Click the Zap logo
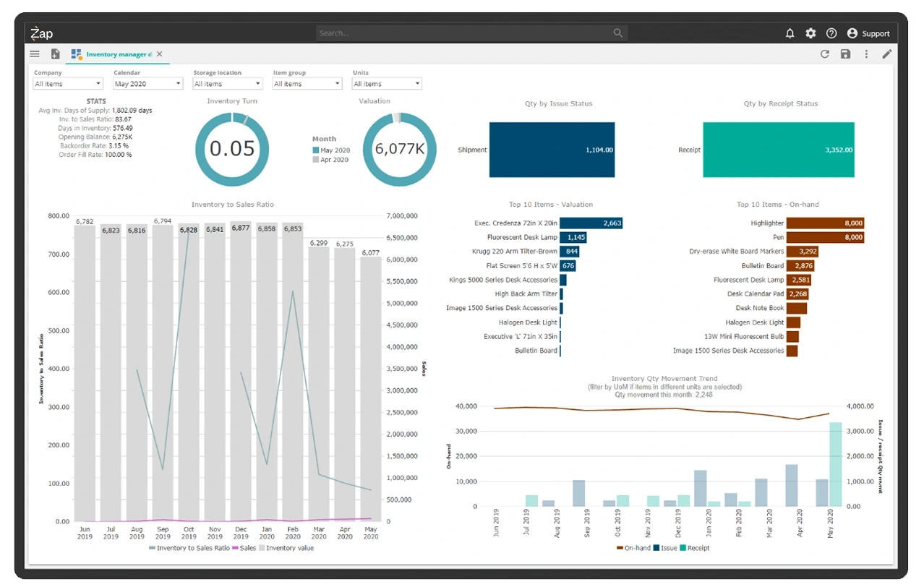The width and height of the screenshot is (924, 587). (x=41, y=33)
